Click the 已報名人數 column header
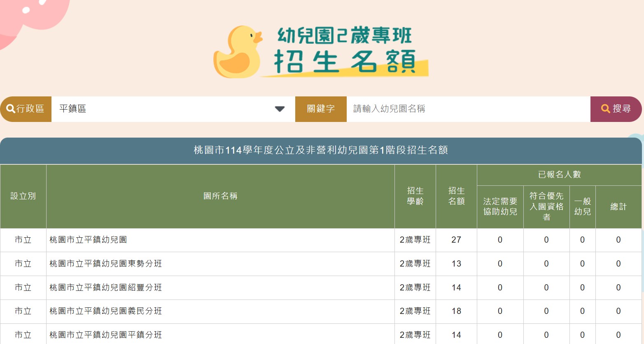644x344 pixels. tap(559, 174)
